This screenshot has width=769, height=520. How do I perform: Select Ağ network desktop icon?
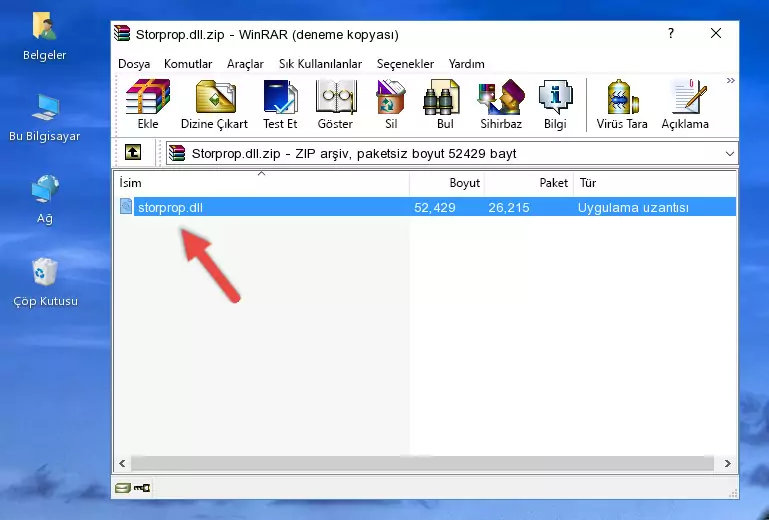click(x=45, y=199)
